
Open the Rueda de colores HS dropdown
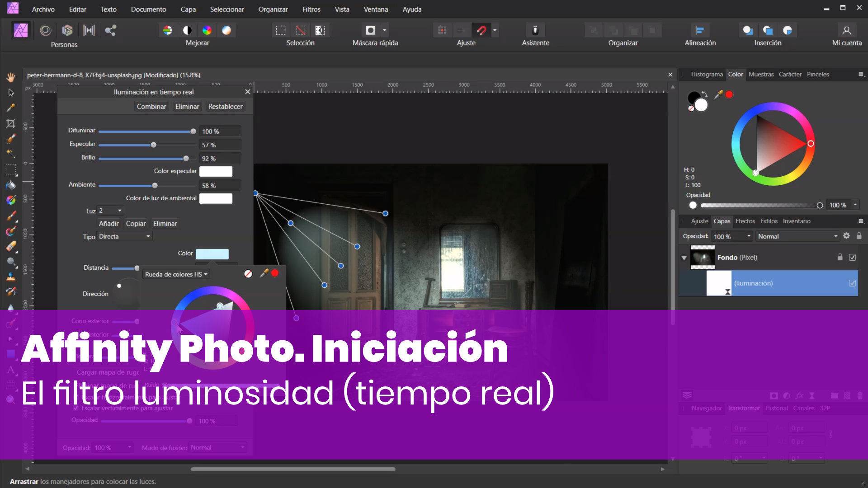click(x=176, y=274)
